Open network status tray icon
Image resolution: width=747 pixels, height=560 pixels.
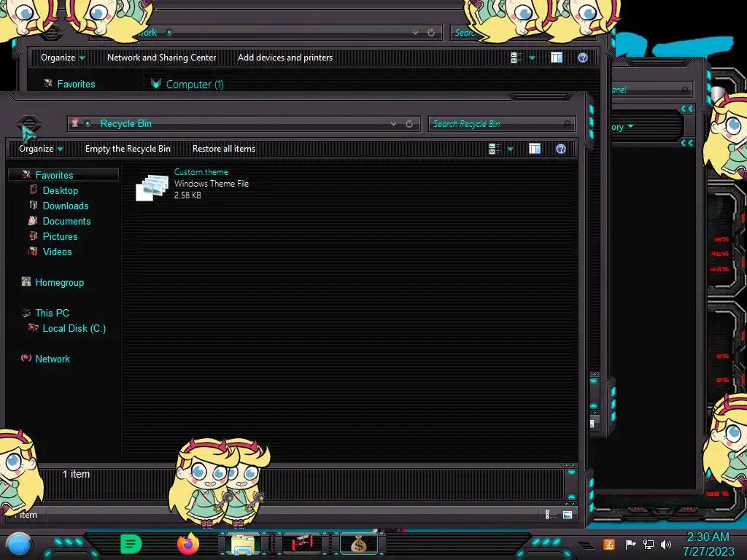tap(649, 544)
